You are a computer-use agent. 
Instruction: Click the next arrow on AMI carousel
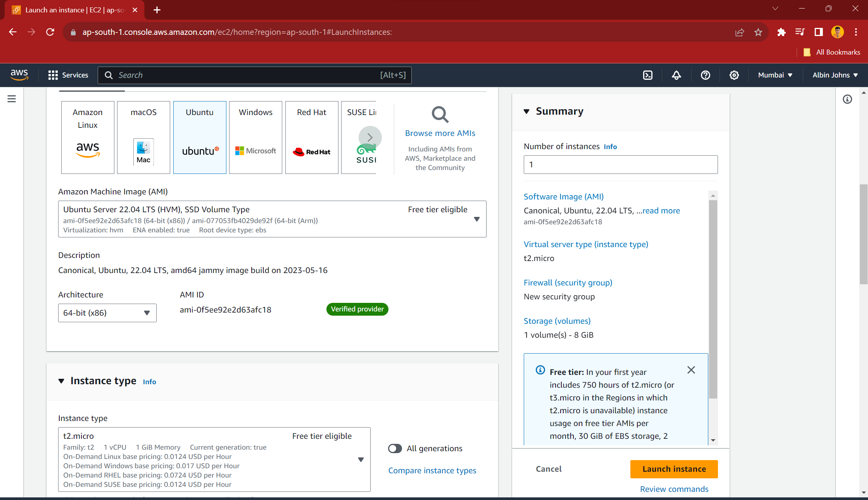[370, 137]
